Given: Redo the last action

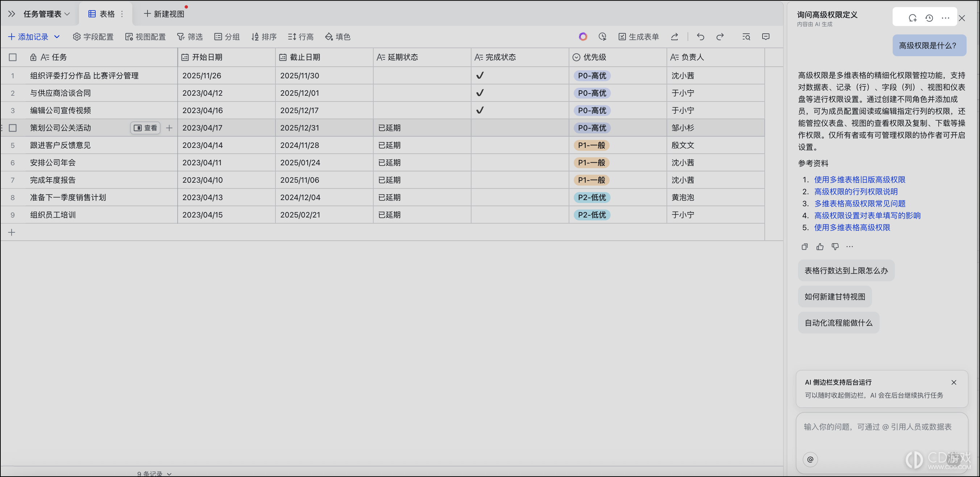Looking at the screenshot, I should pyautogui.click(x=720, y=37).
